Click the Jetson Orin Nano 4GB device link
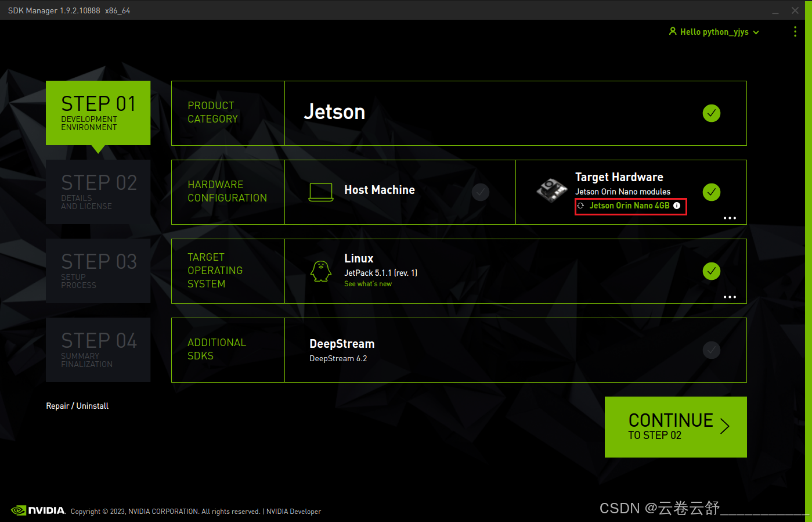812x522 pixels. pyautogui.click(x=630, y=206)
